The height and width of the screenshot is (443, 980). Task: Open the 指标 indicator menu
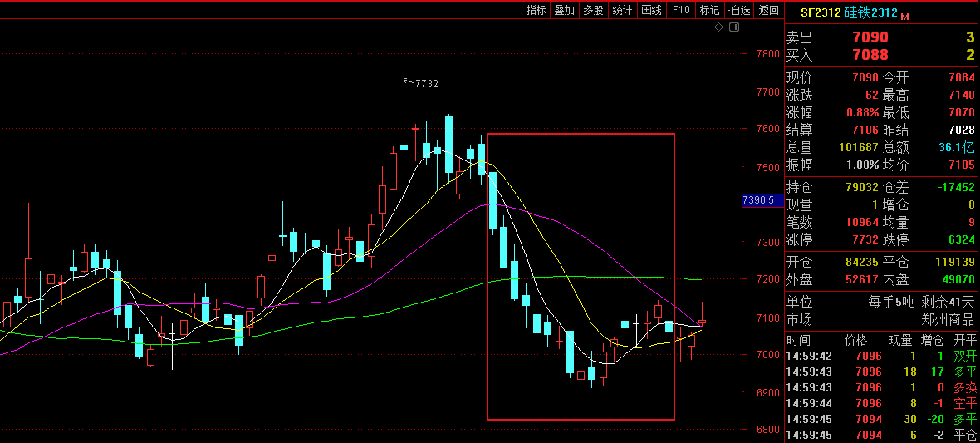[536, 10]
